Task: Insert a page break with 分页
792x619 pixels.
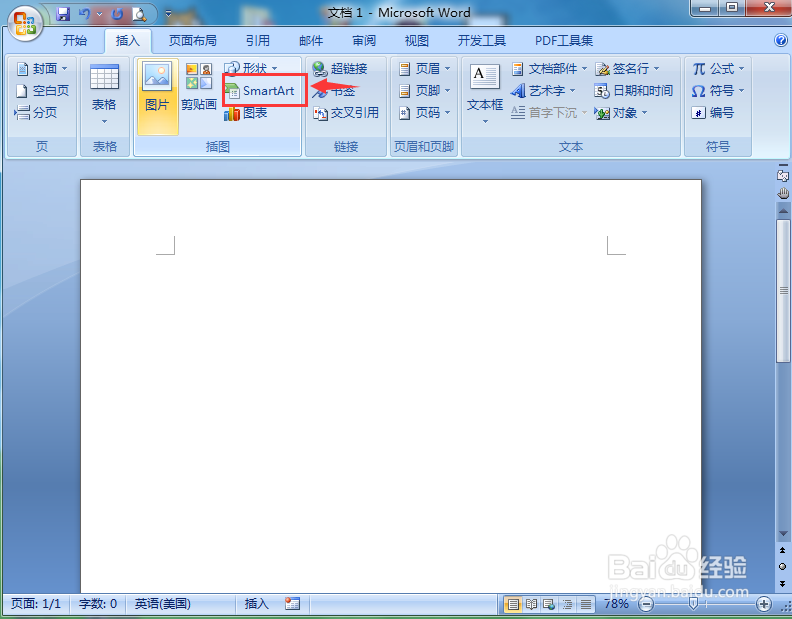Action: pos(35,112)
